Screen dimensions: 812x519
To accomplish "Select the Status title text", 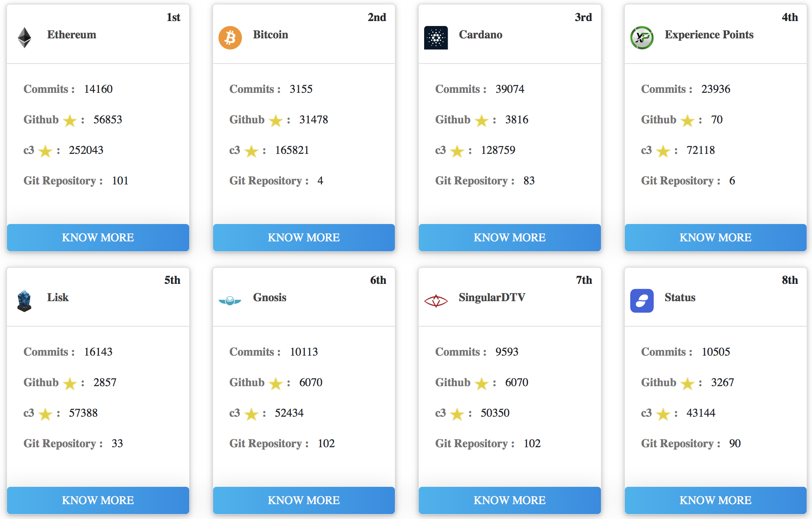I will pos(680,297).
